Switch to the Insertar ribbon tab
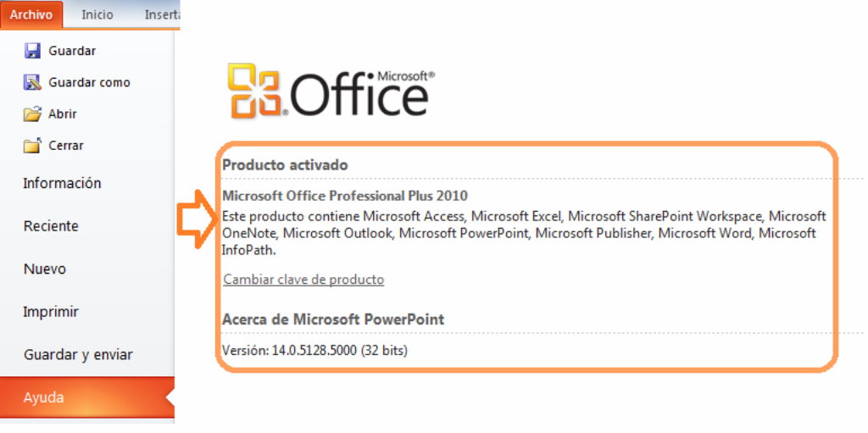Screen dimensions: 868x433 tap(161, 14)
